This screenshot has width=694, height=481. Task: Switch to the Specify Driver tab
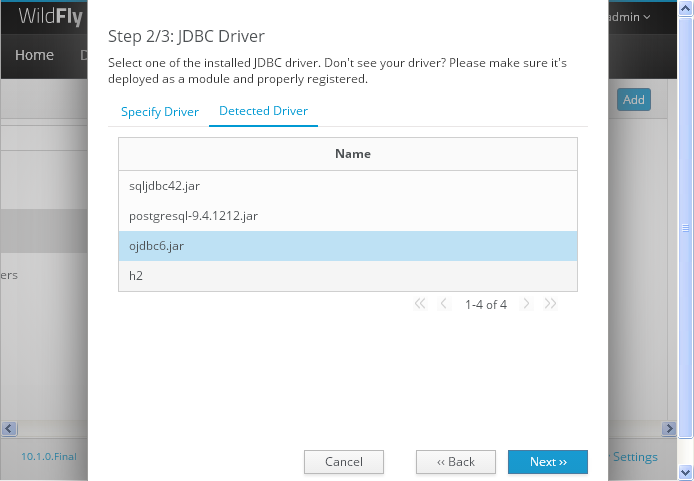[x=160, y=112]
